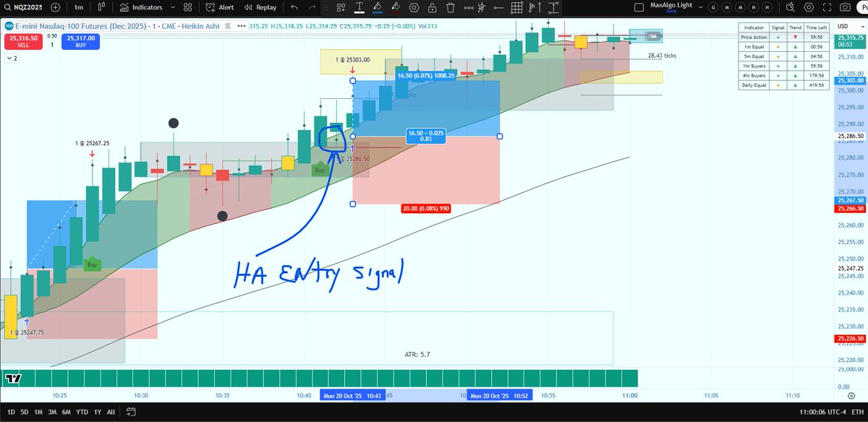Select the 1D date range
This screenshot has height=422, width=868.
[x=9, y=412]
